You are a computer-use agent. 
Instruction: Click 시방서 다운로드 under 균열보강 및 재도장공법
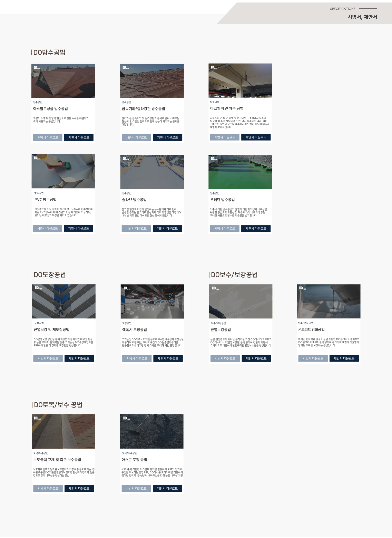(x=48, y=358)
